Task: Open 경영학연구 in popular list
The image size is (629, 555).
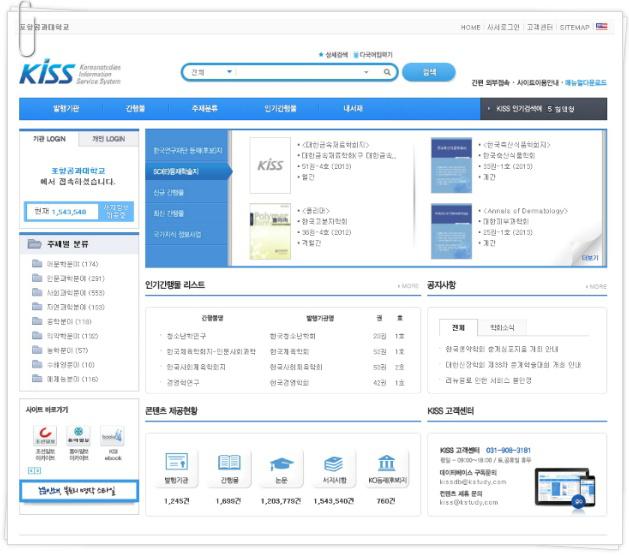Action: [x=183, y=383]
